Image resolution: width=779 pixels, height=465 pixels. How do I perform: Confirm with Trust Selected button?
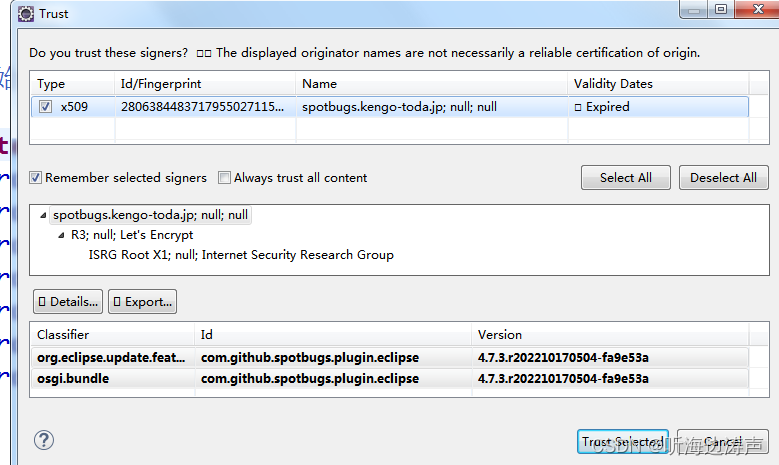coord(623,442)
